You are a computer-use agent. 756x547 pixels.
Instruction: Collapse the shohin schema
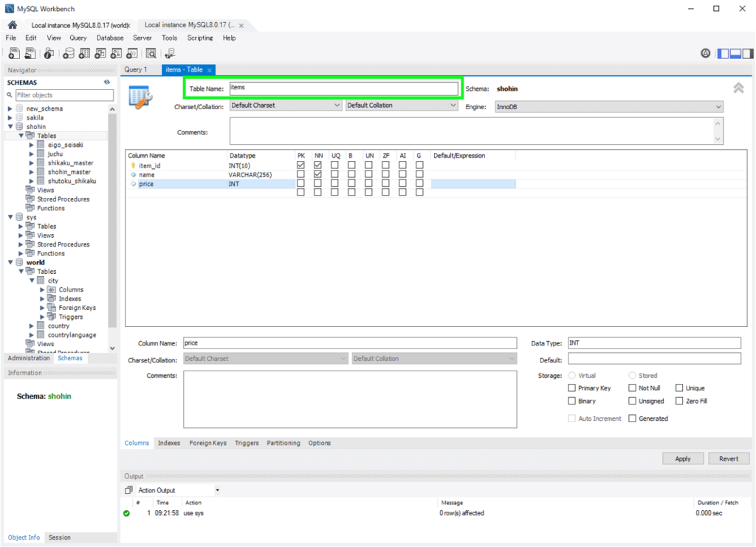(10, 127)
